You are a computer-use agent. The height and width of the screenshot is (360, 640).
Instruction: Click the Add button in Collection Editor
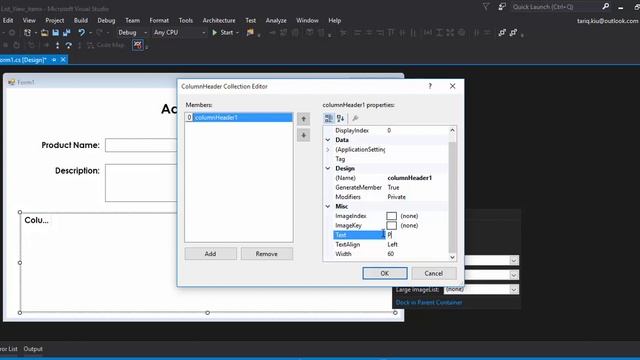(210, 254)
